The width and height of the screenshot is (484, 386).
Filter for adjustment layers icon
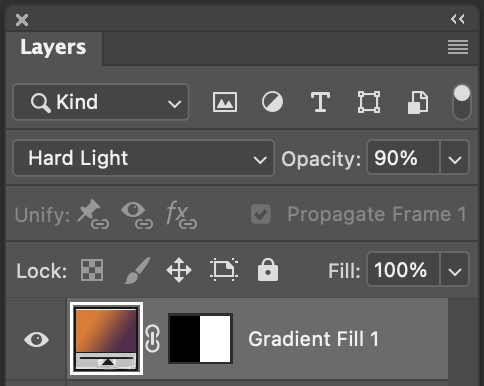click(272, 102)
